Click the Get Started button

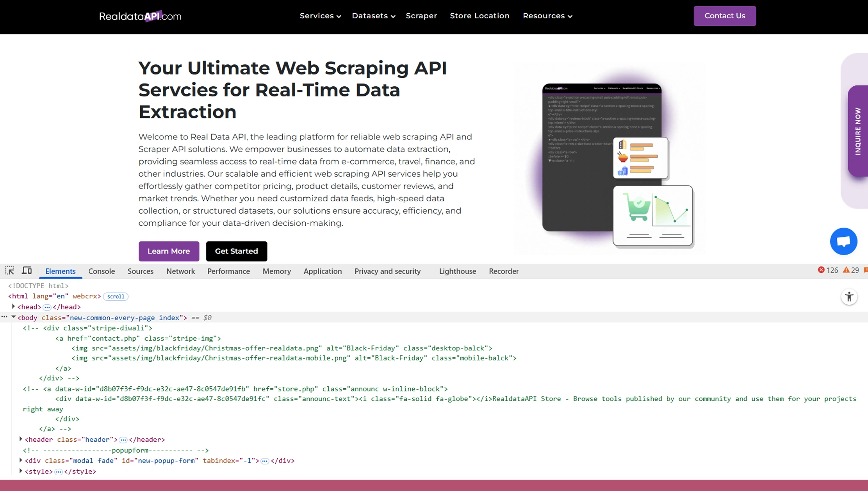click(x=236, y=251)
